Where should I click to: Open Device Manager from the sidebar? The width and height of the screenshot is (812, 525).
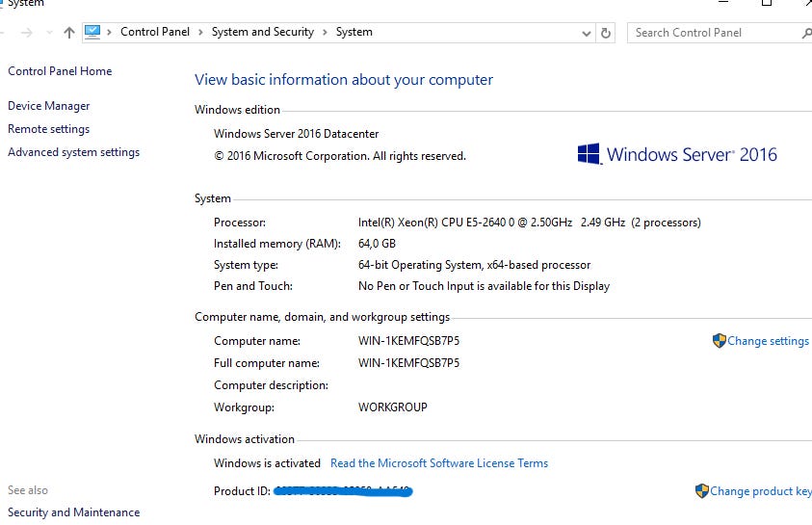[x=48, y=106]
